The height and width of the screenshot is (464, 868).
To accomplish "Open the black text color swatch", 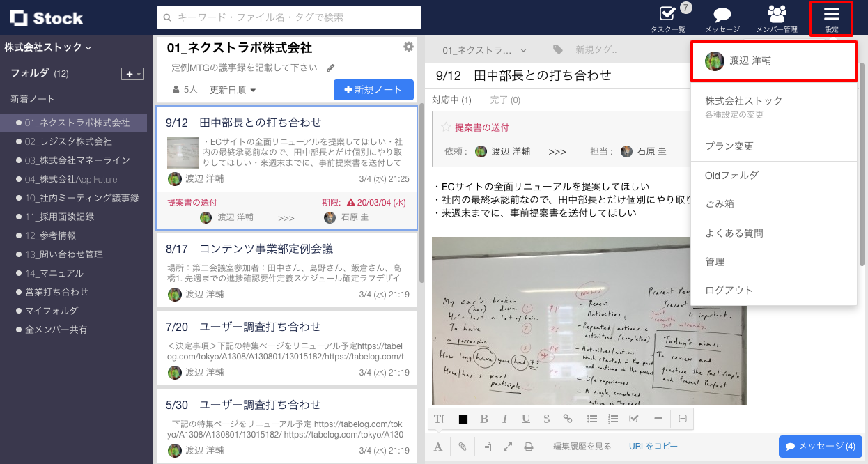I will (x=463, y=418).
